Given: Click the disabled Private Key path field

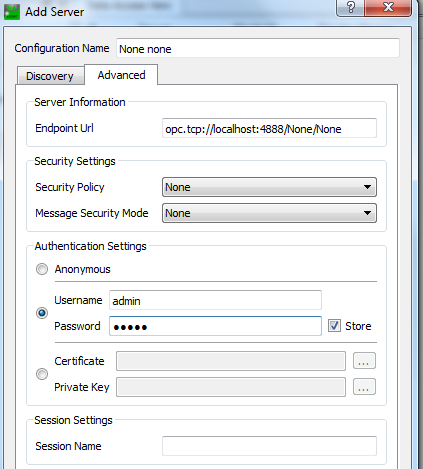Looking at the screenshot, I should tap(231, 387).
